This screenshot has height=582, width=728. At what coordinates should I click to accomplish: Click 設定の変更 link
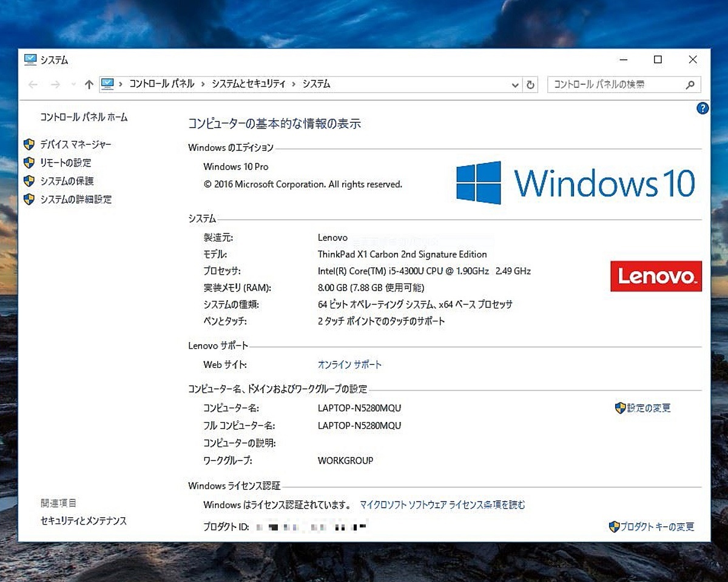(x=649, y=408)
